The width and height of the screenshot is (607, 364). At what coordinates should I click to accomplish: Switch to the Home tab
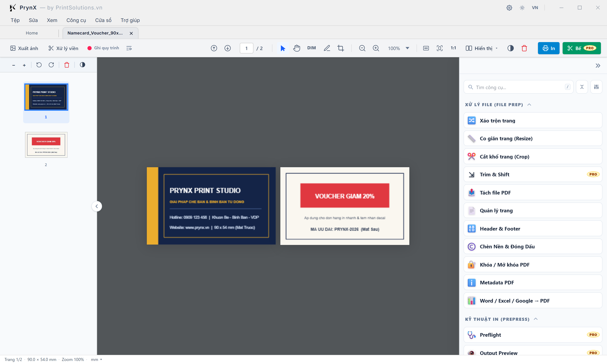32,33
